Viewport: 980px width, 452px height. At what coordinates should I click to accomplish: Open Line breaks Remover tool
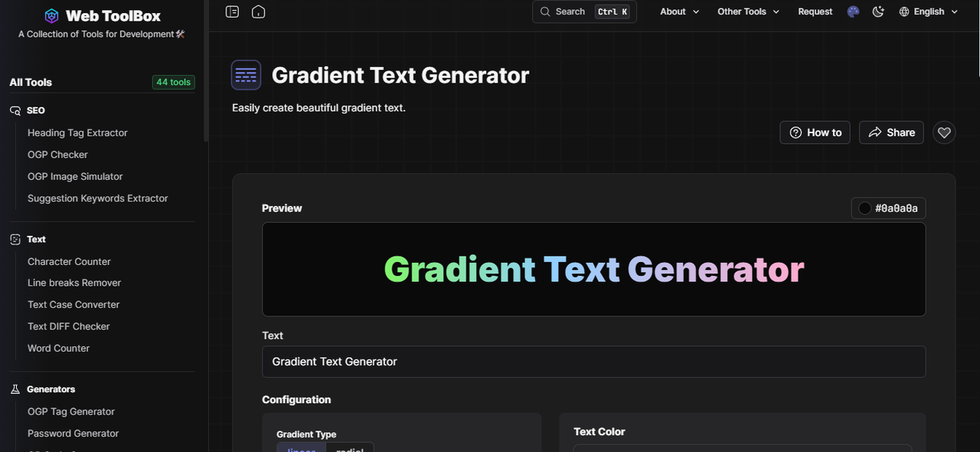point(74,283)
